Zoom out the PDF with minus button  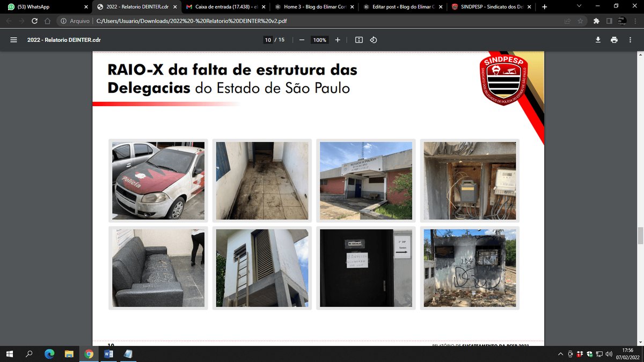(302, 40)
